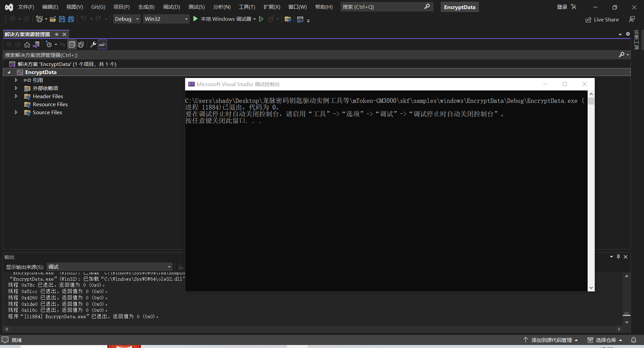Select the Resource Files folder
The width and height of the screenshot is (644, 348).
pos(50,104)
